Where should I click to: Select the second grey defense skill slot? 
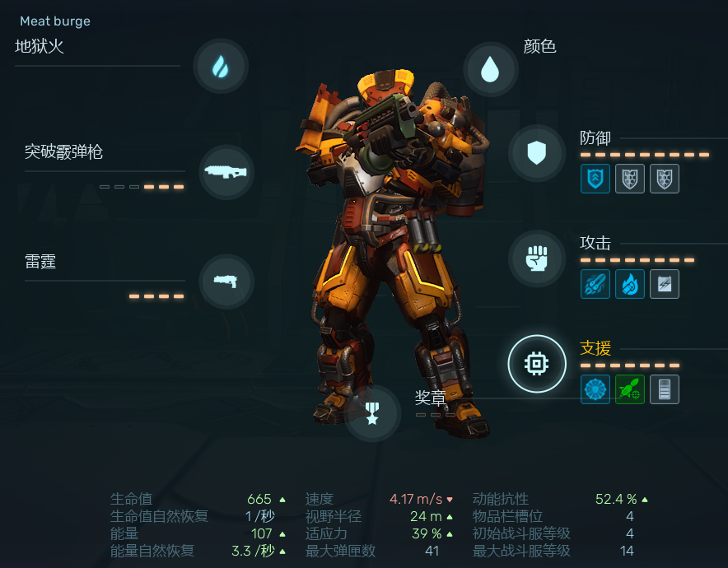(x=629, y=178)
